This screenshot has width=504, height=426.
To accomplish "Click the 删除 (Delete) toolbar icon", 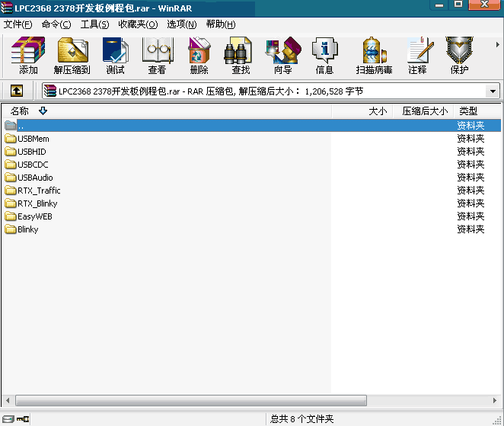I will click(x=199, y=56).
